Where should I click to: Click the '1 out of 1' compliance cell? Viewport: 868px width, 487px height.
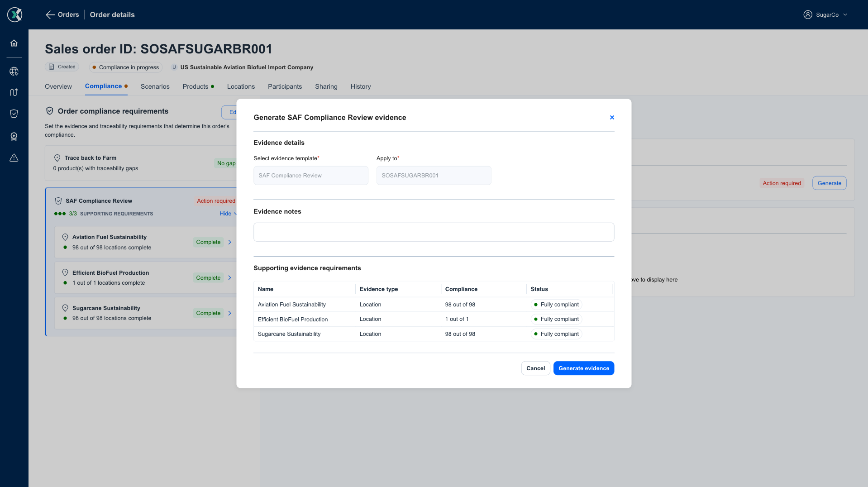tap(457, 319)
